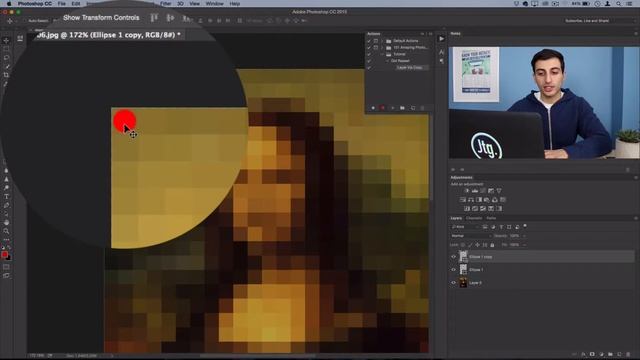Select the Horizontal Type tool
The height and width of the screenshot is (360, 640).
(x=6, y=196)
